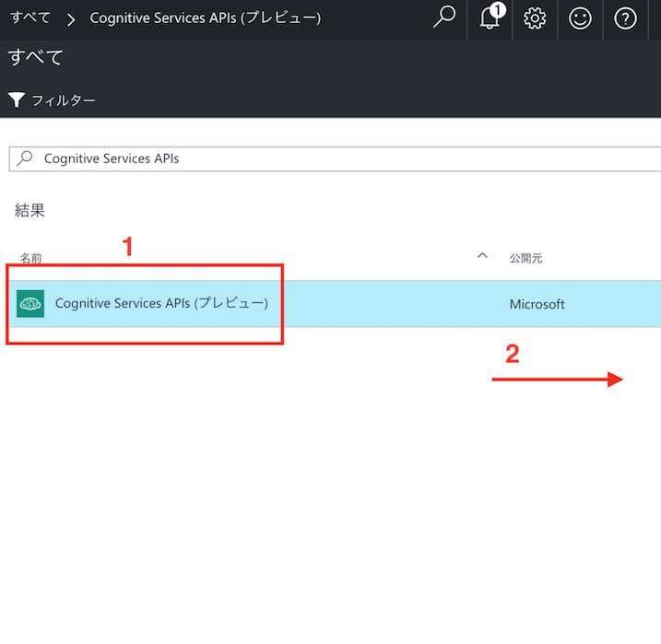Click the すべて blade title
Viewport: 661px width, 644px height.
(x=36, y=57)
